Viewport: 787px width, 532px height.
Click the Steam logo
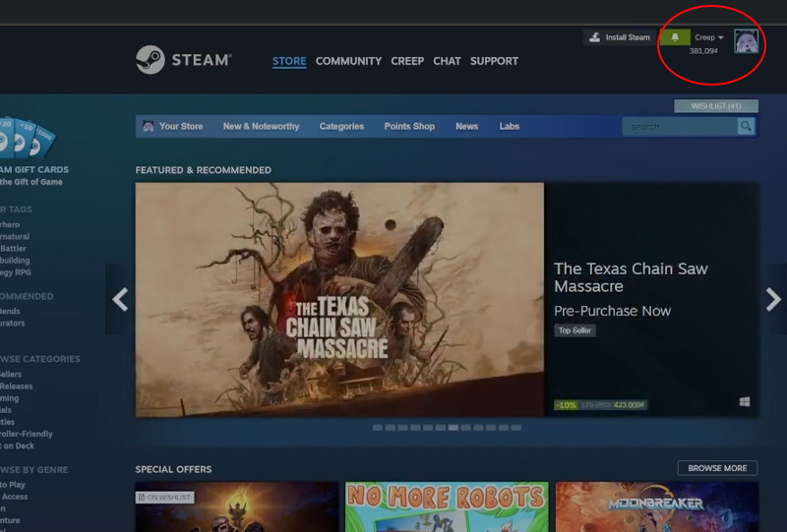(184, 60)
